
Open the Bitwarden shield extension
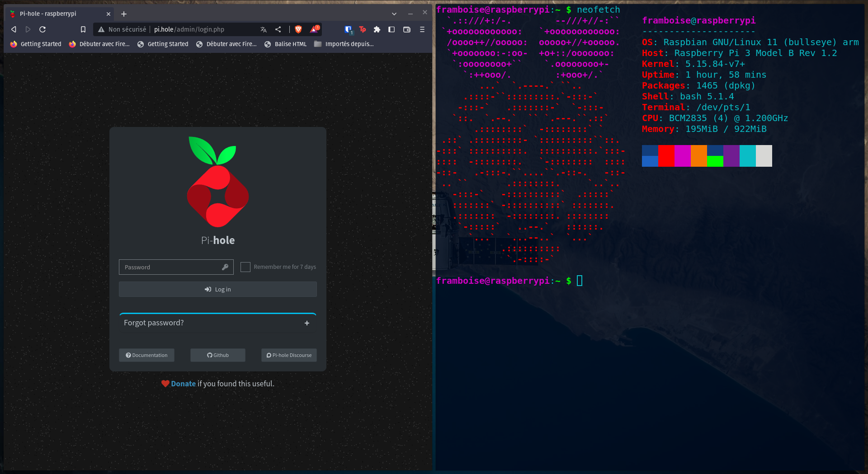[348, 29]
